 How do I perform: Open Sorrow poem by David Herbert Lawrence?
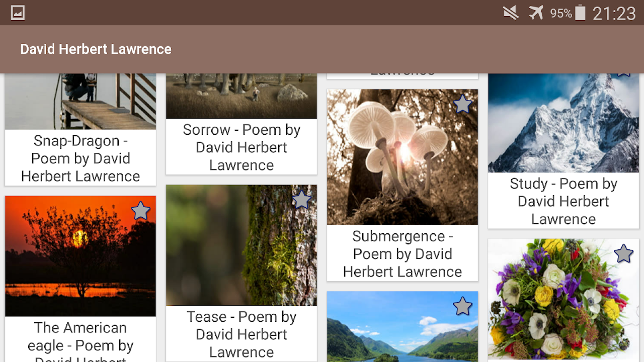242,147
